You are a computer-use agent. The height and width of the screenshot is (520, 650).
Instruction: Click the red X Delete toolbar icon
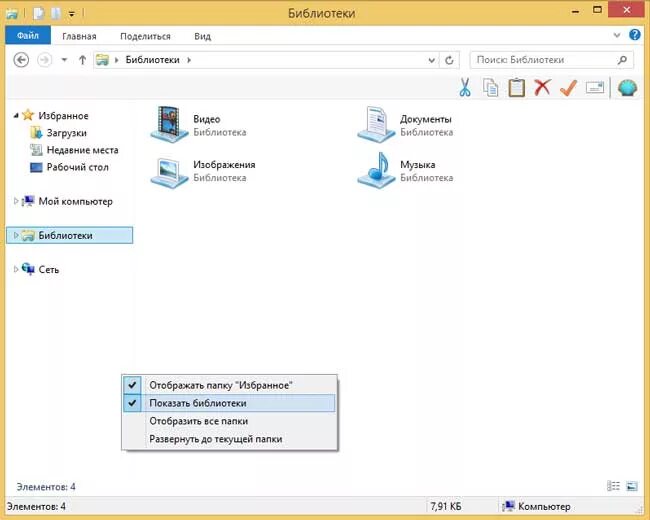(x=542, y=87)
